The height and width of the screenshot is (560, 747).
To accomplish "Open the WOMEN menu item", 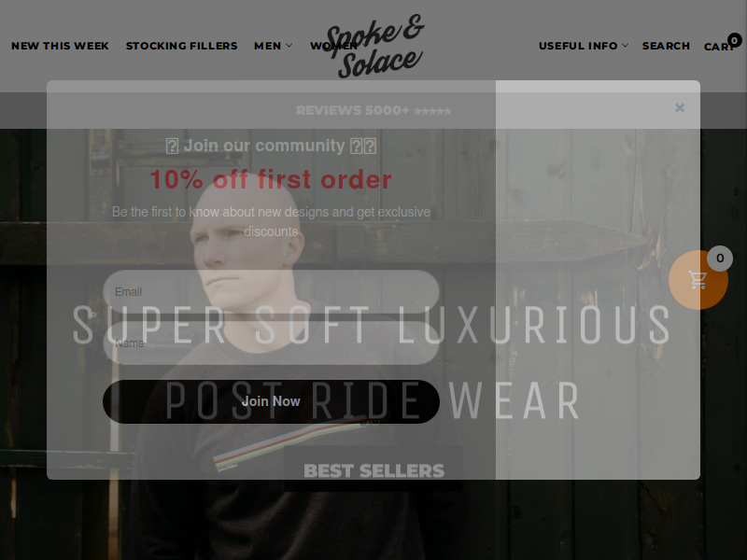I will pos(333,46).
